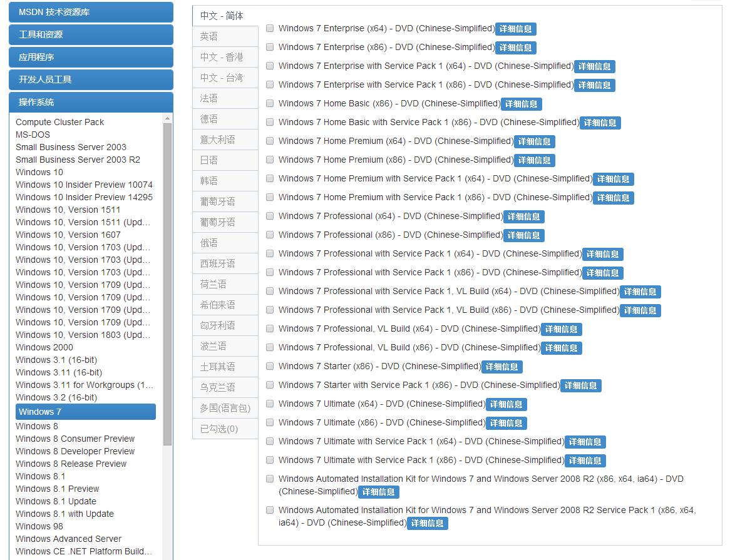
Task: Select Windows 7 Home Basic (x86) checkbox
Action: pos(270,103)
